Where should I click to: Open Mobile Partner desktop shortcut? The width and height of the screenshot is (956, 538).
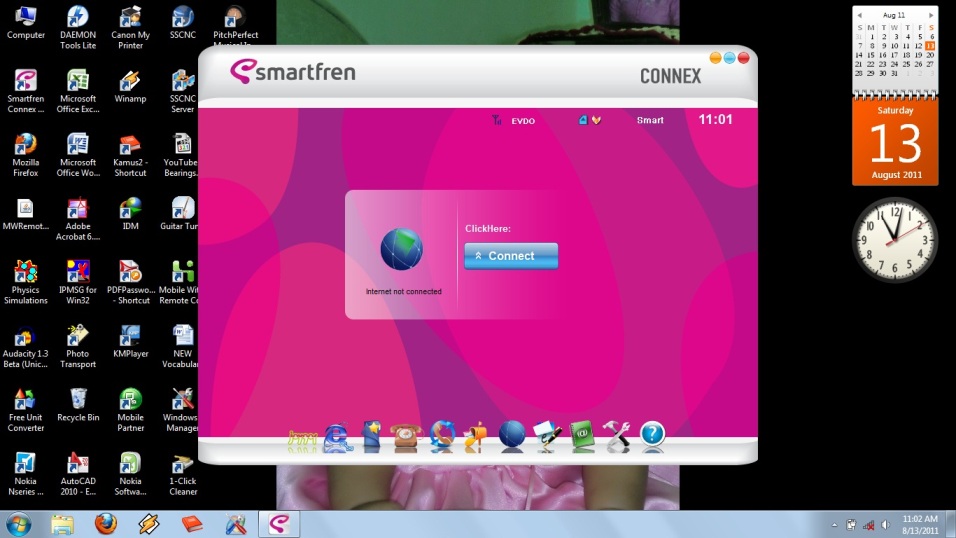pos(130,411)
